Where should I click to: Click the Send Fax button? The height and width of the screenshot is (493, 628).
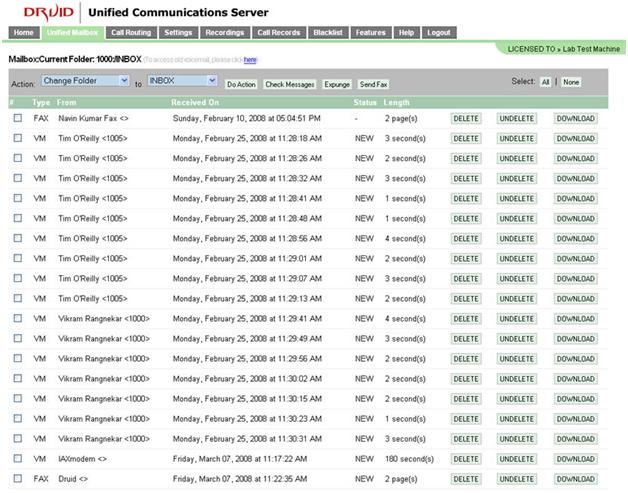coord(374,85)
